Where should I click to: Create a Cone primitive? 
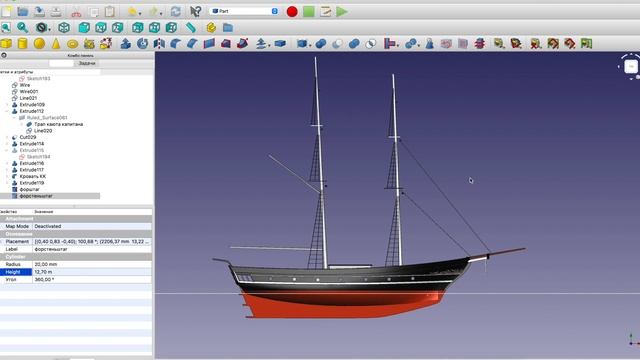click(56, 44)
